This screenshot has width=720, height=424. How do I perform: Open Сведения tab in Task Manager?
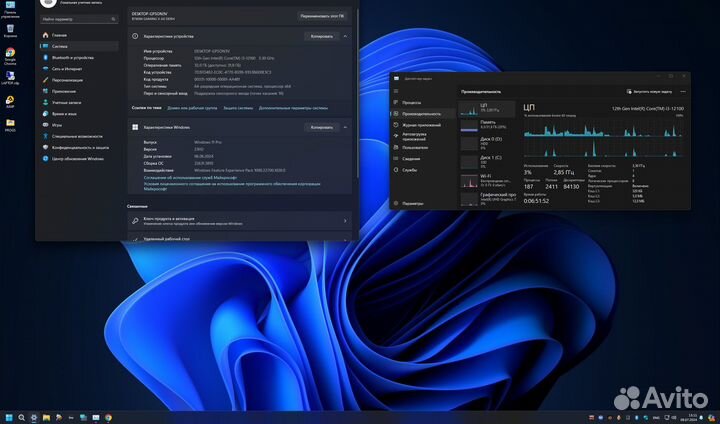[x=422, y=159]
